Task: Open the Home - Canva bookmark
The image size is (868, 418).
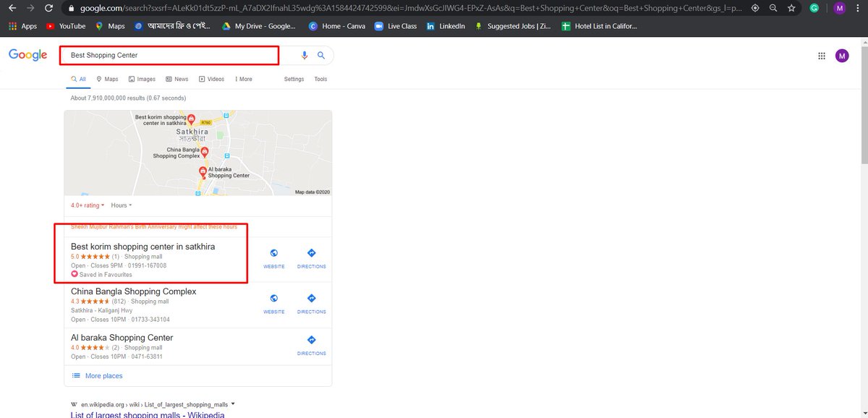Action: click(x=336, y=26)
